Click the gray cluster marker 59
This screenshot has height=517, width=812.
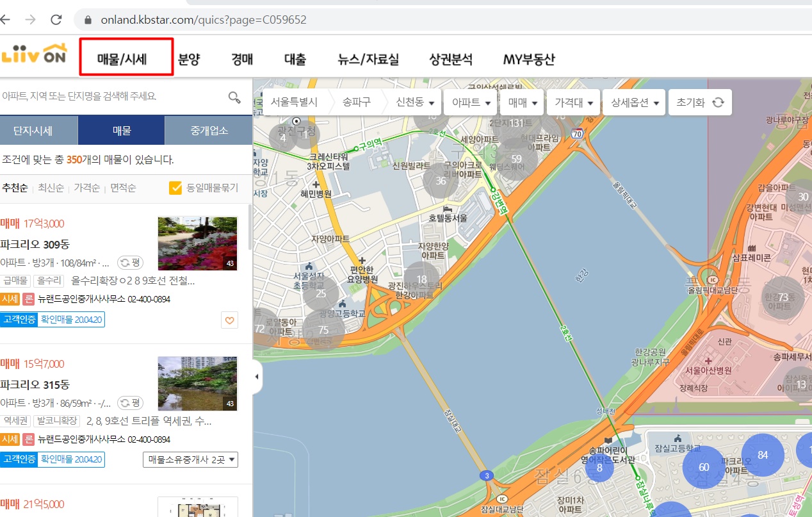tap(516, 158)
